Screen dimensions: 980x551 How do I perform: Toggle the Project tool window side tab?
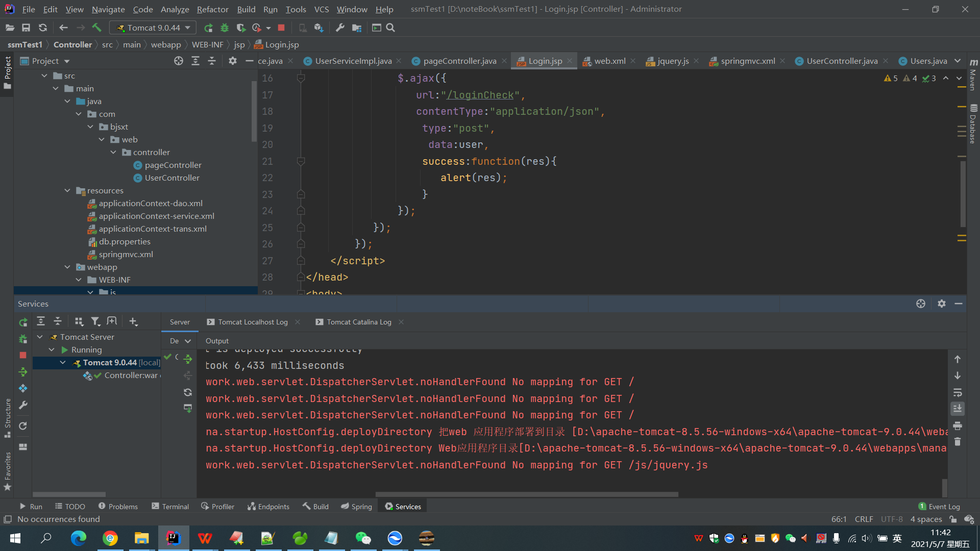tap(7, 72)
